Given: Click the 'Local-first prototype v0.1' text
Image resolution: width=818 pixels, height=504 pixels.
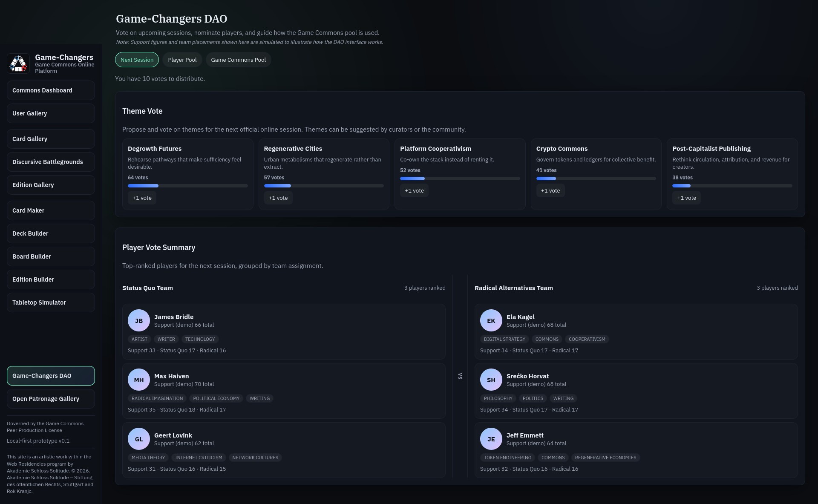Looking at the screenshot, I should tap(38, 441).
